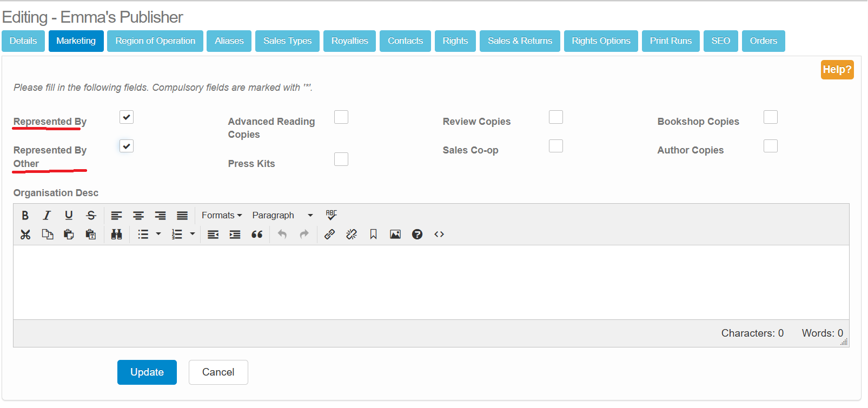Click the insert link icon
The width and height of the screenshot is (868, 408).
pyautogui.click(x=329, y=234)
